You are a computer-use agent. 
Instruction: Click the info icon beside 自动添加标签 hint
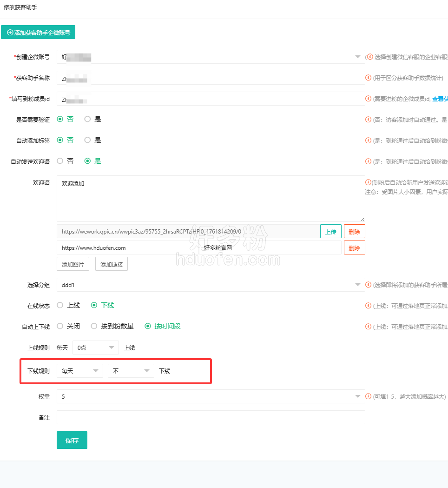pos(369,140)
